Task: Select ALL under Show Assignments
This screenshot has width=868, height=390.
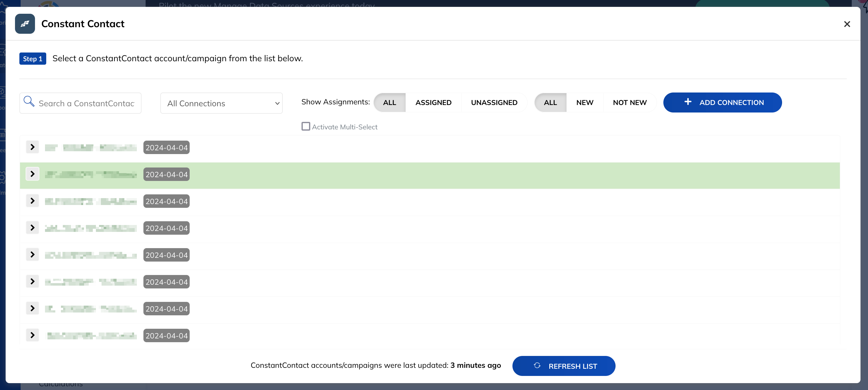Action: (390, 102)
